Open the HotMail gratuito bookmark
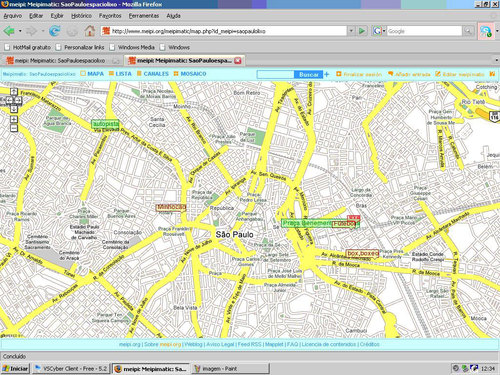The height and width of the screenshot is (375, 500). click(x=28, y=47)
